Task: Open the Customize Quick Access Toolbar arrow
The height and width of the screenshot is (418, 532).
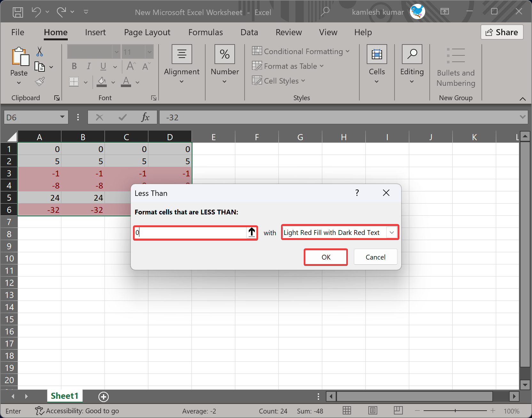Action: (86, 12)
